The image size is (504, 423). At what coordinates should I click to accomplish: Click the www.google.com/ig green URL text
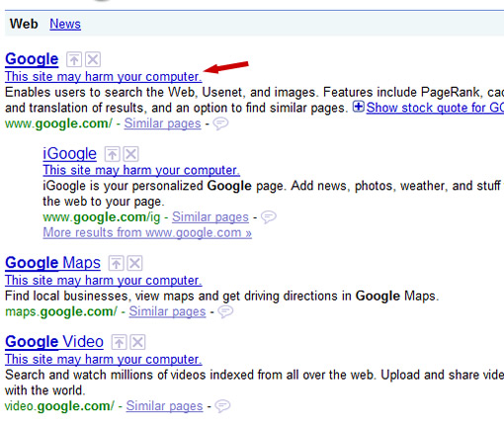(102, 217)
